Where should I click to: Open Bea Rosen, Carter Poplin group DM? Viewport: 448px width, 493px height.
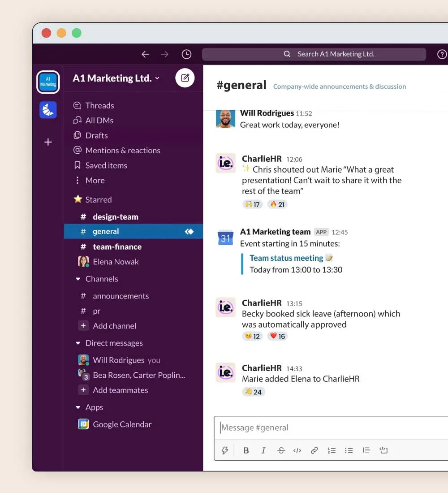(134, 375)
